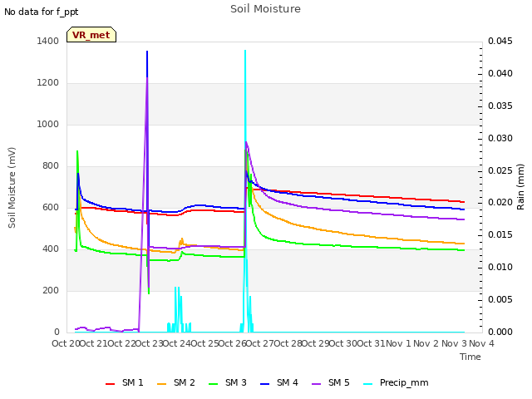Click cyan rain bars near Oct 24
This screenshot has height=399, width=532.
pos(179,309)
